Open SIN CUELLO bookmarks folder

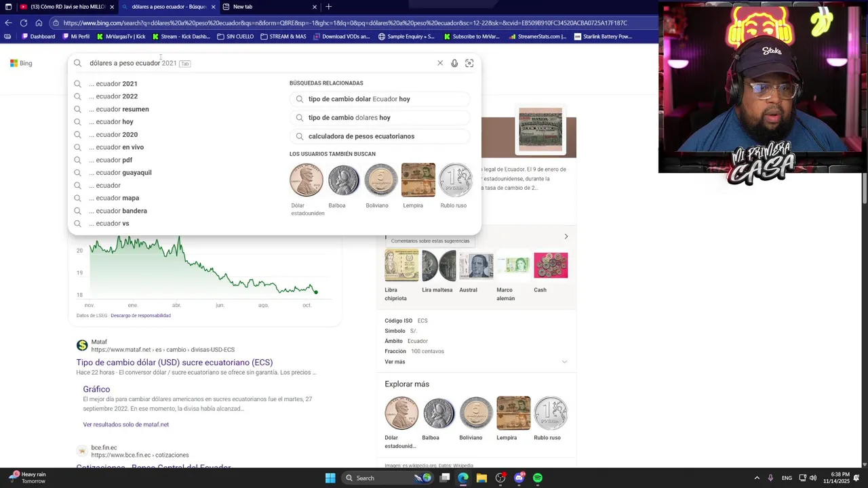click(235, 37)
